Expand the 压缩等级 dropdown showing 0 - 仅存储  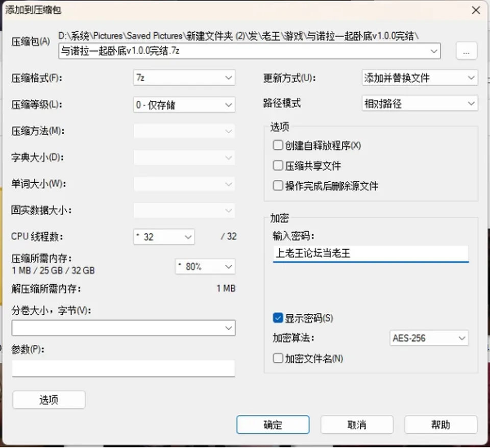coord(184,105)
